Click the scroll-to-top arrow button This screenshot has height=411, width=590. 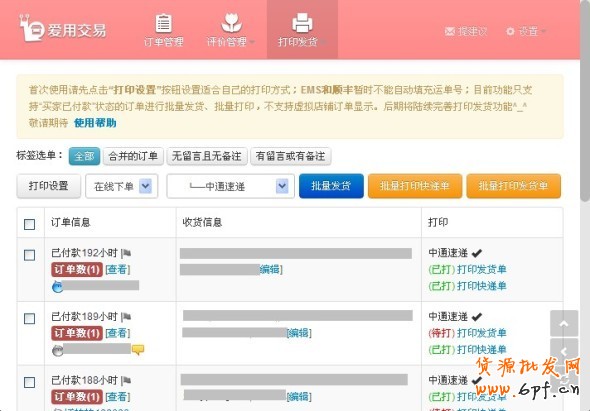click(x=564, y=323)
